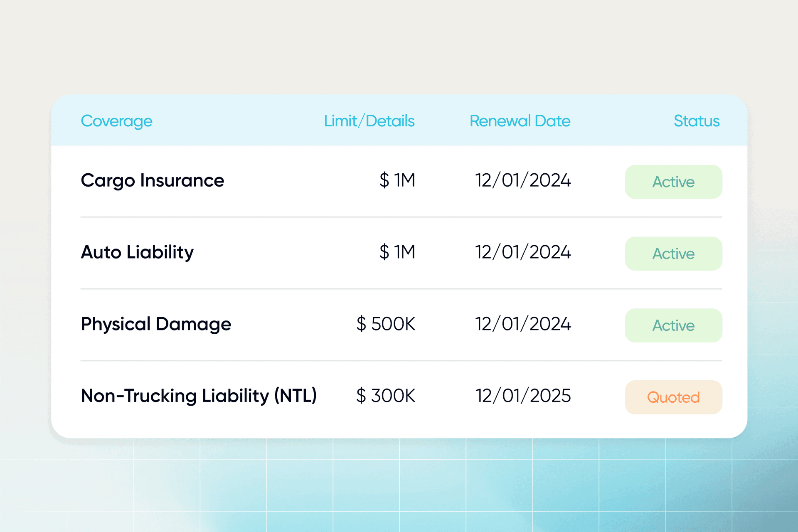Click the Active badge for Cargo Insurance

point(673,182)
